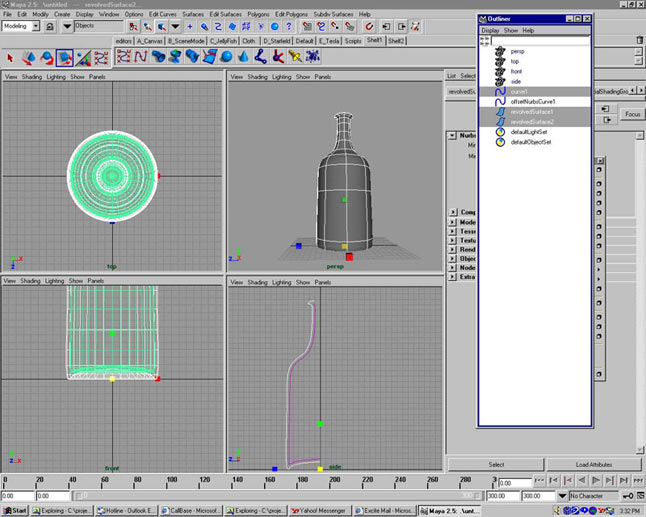The image size is (646, 517).
Task: Toggle the surfaces selection mask icon
Action: [x=232, y=27]
